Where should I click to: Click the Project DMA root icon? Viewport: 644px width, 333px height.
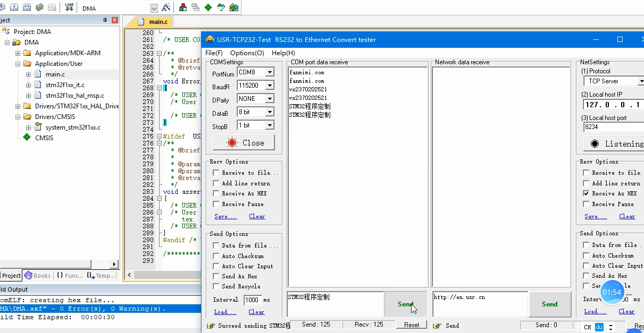click(6, 32)
